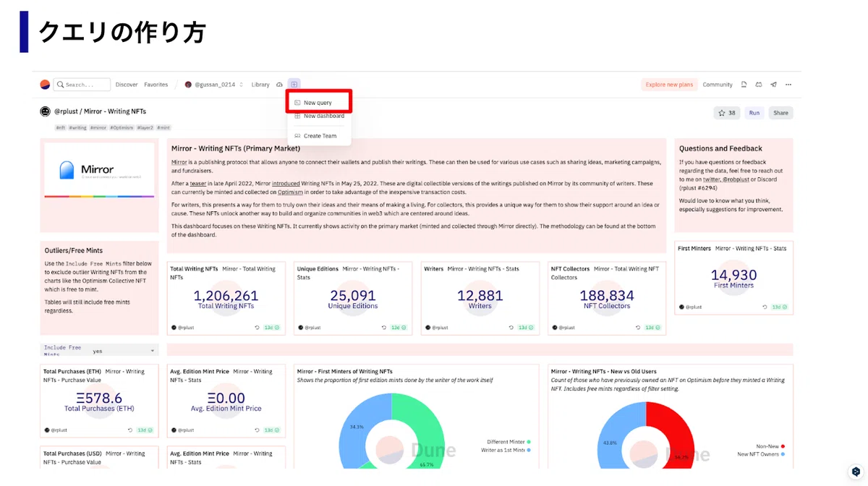Select New query from the create menu
868x486 pixels.
coord(319,102)
